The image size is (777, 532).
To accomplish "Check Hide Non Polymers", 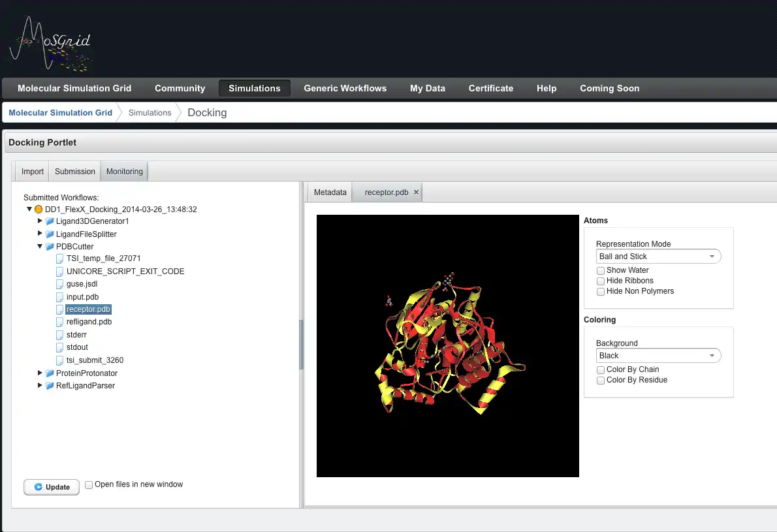I will (x=601, y=292).
